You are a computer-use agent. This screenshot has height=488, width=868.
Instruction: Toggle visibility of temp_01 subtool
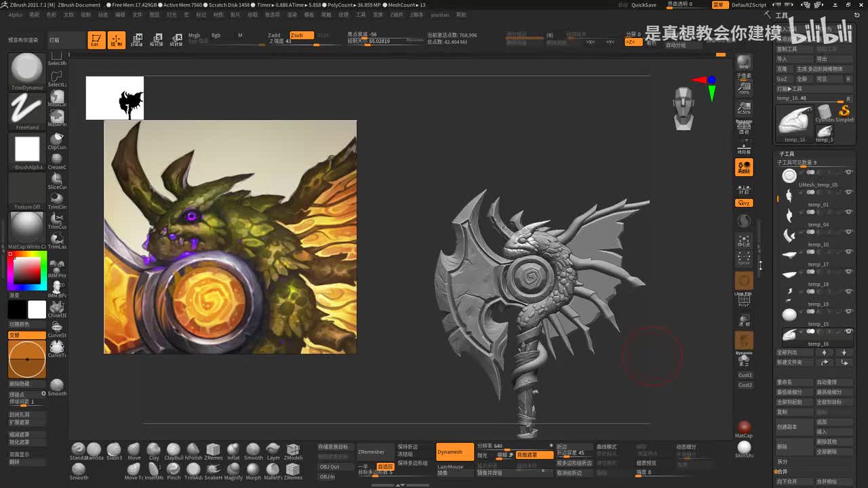(849, 192)
